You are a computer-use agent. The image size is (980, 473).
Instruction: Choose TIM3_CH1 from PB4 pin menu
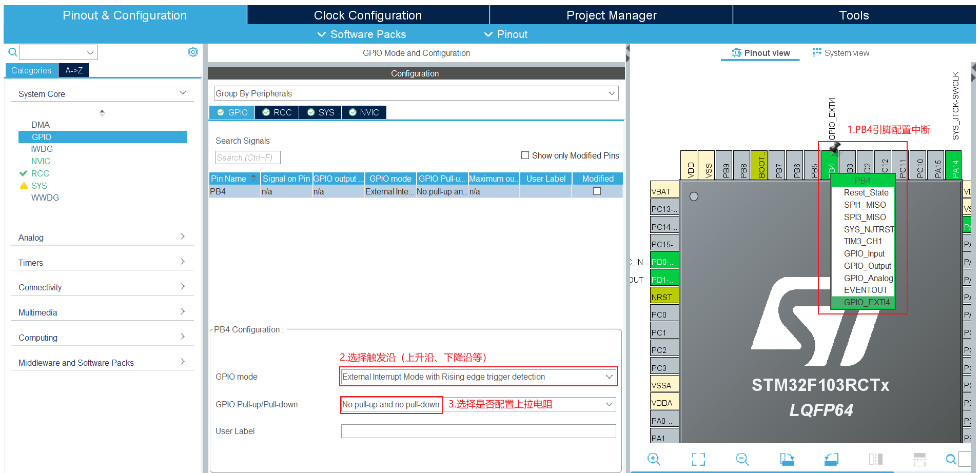[863, 241]
